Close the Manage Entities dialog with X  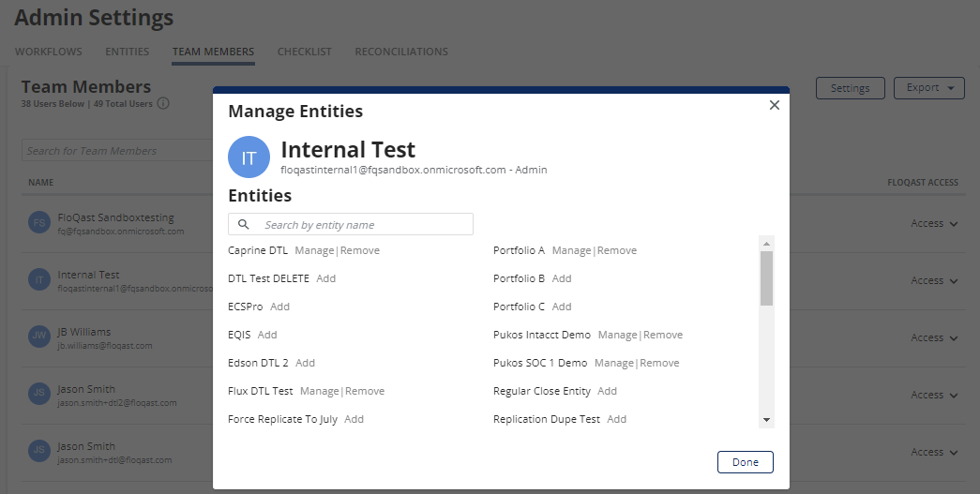click(x=775, y=105)
